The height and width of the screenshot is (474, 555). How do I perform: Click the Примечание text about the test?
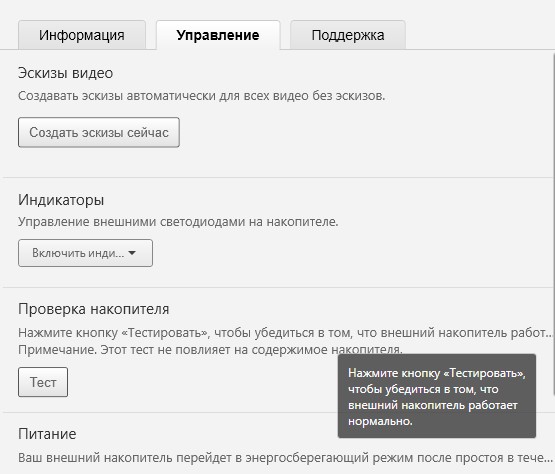click(210, 350)
